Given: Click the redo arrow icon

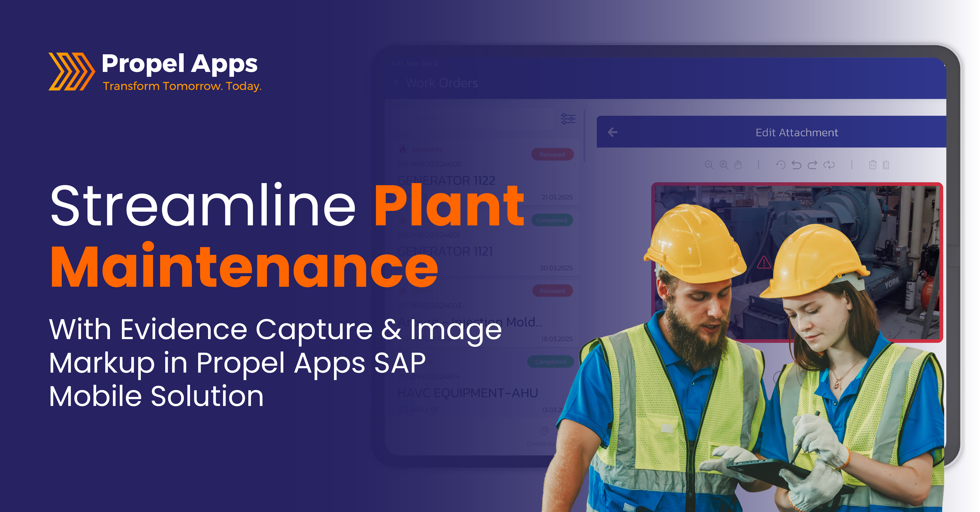Looking at the screenshot, I should coord(812,165).
